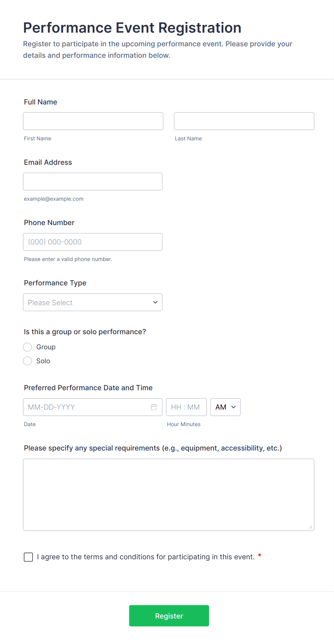Open the Performance Type dropdown
The width and height of the screenshot is (334, 644).
tap(93, 303)
